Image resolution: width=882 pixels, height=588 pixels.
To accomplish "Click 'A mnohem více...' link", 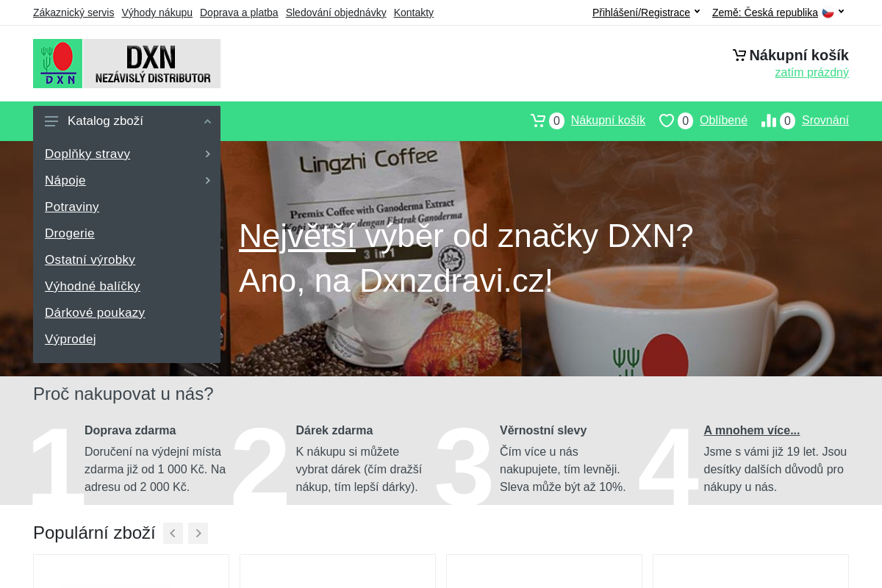I will 752,431.
